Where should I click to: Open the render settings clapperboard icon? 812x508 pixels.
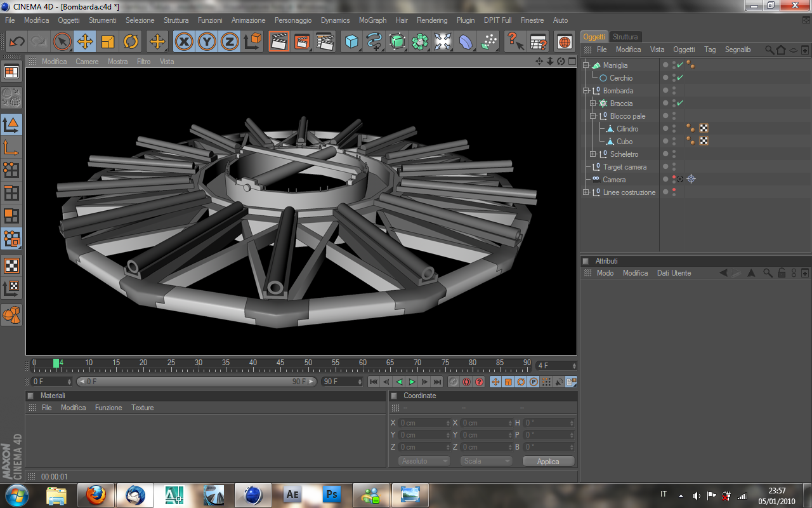point(325,42)
